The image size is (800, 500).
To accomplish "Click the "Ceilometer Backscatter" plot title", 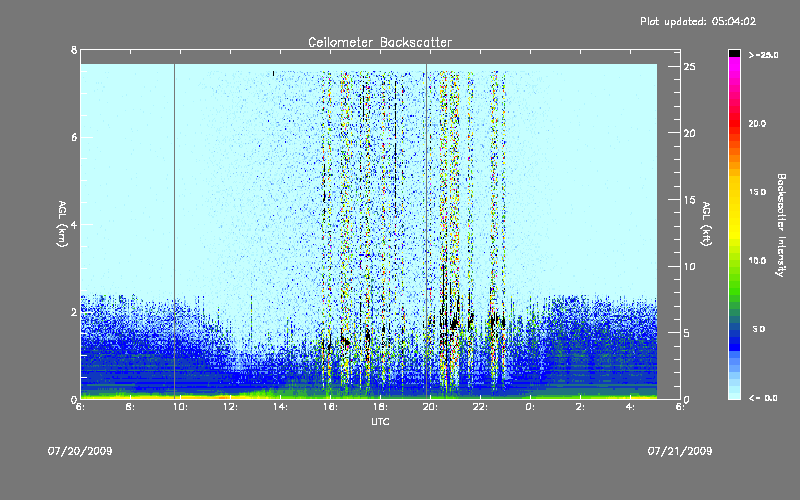I will (380, 42).
